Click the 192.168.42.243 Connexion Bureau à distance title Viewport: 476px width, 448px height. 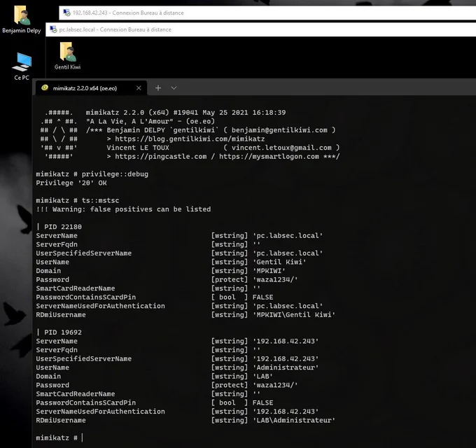point(128,13)
